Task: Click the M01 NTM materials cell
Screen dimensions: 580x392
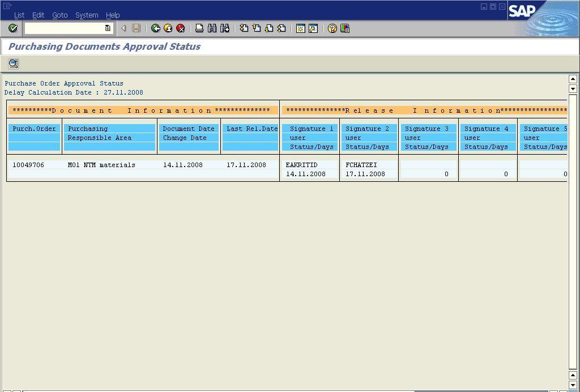Action: tap(101, 165)
